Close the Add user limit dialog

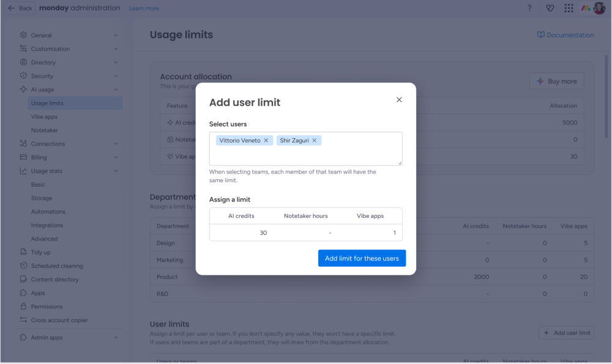(399, 100)
